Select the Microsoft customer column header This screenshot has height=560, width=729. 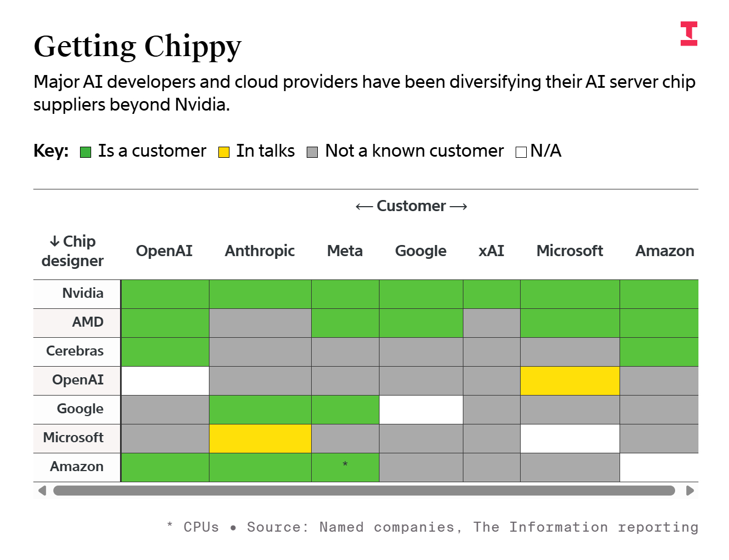[x=570, y=251]
